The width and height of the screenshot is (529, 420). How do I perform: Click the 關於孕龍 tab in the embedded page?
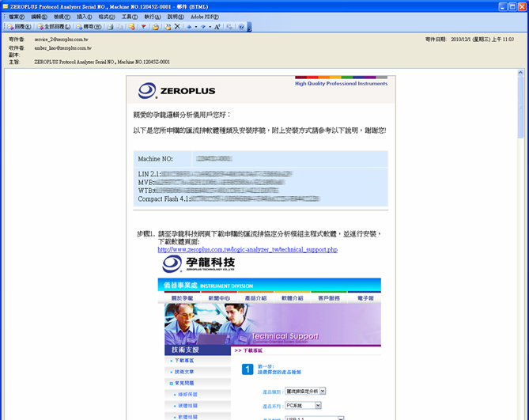point(182,298)
